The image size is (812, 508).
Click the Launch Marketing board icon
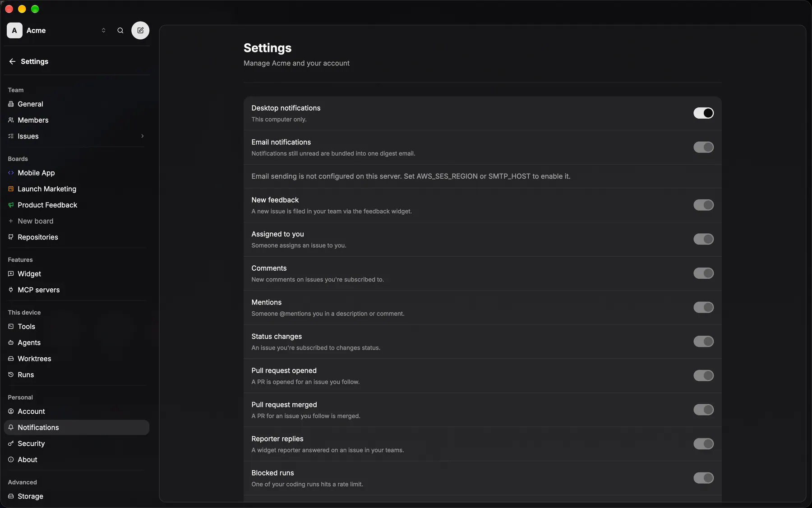click(x=11, y=189)
